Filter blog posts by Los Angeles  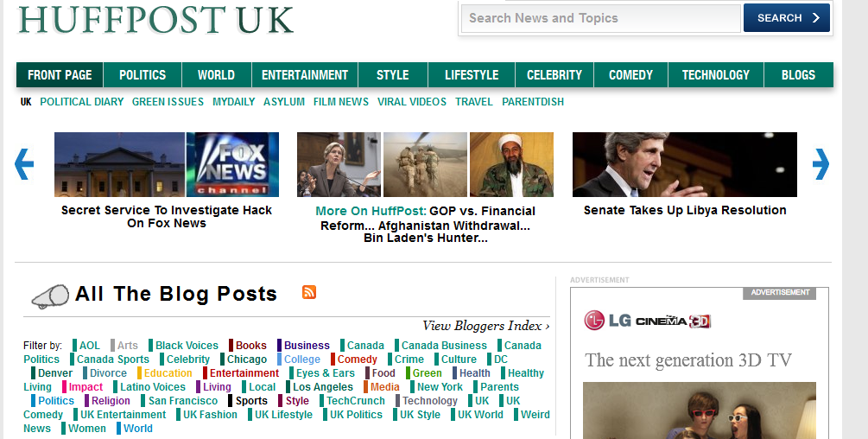[323, 387]
